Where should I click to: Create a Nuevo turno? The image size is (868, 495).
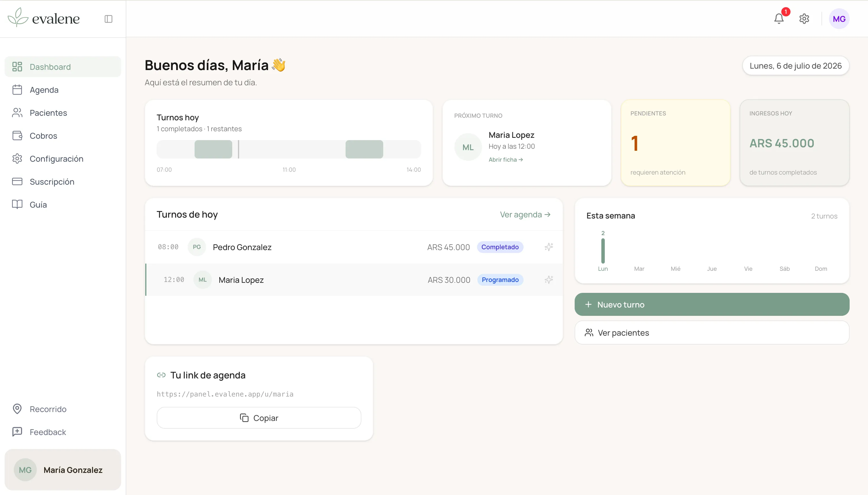pyautogui.click(x=712, y=304)
